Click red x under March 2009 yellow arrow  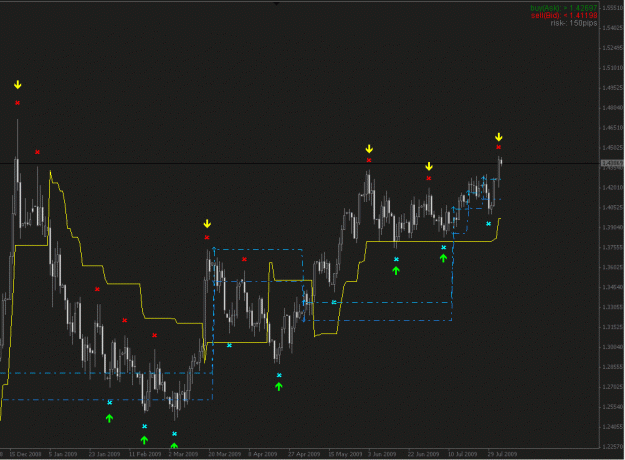[207, 238]
